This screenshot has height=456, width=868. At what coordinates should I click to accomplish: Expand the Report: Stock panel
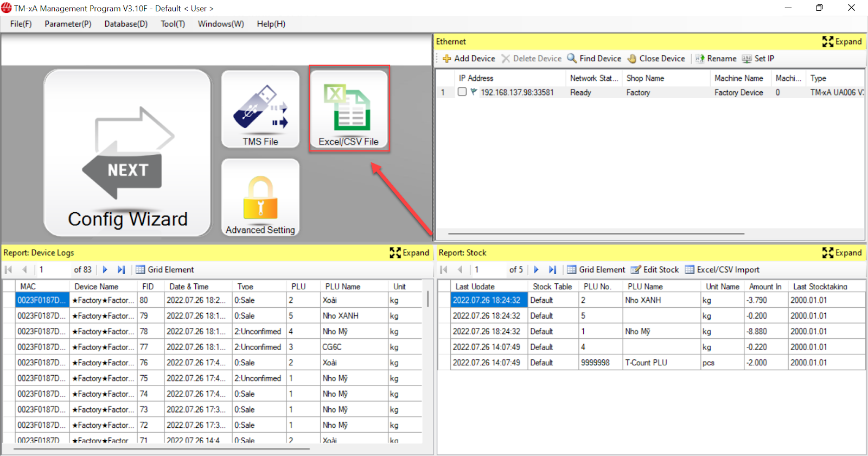(x=842, y=253)
